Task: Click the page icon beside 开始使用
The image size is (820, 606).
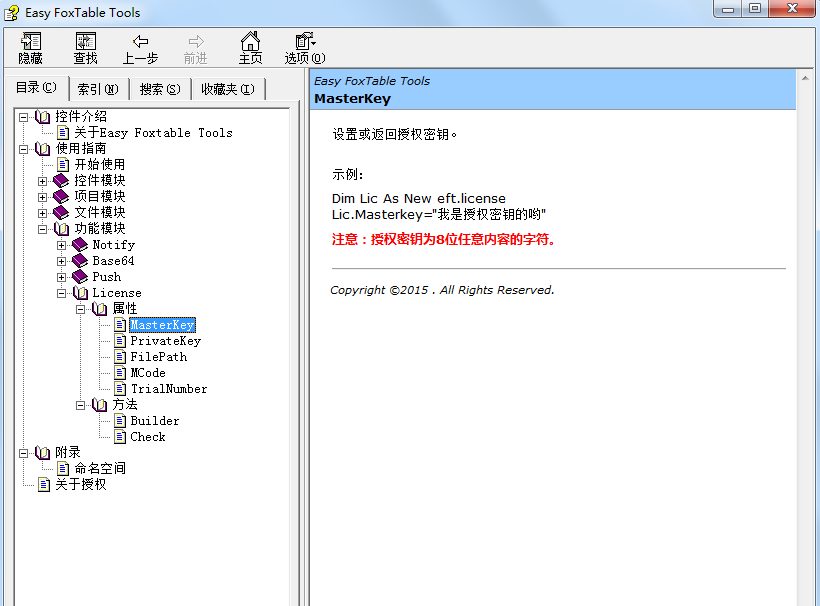Action: pyautogui.click(x=63, y=165)
